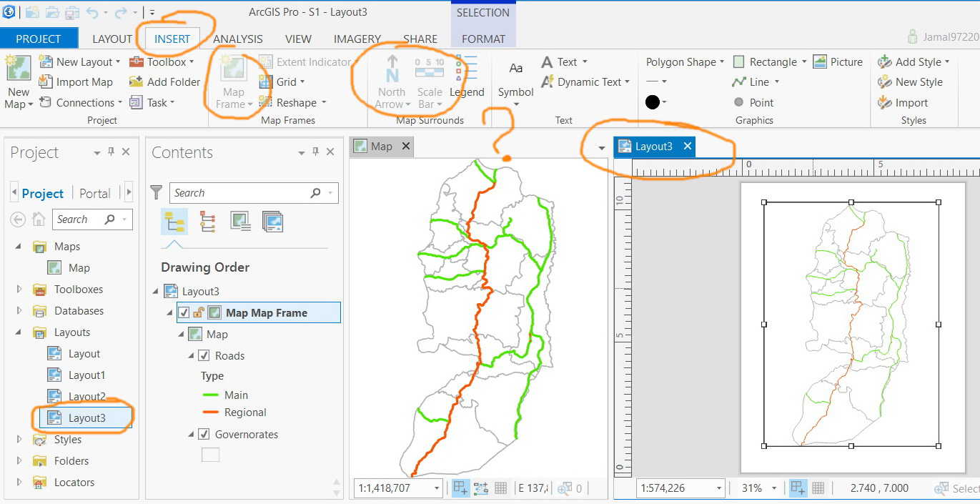Select the Text tool icon
The height and width of the screenshot is (504, 980).
tap(547, 62)
